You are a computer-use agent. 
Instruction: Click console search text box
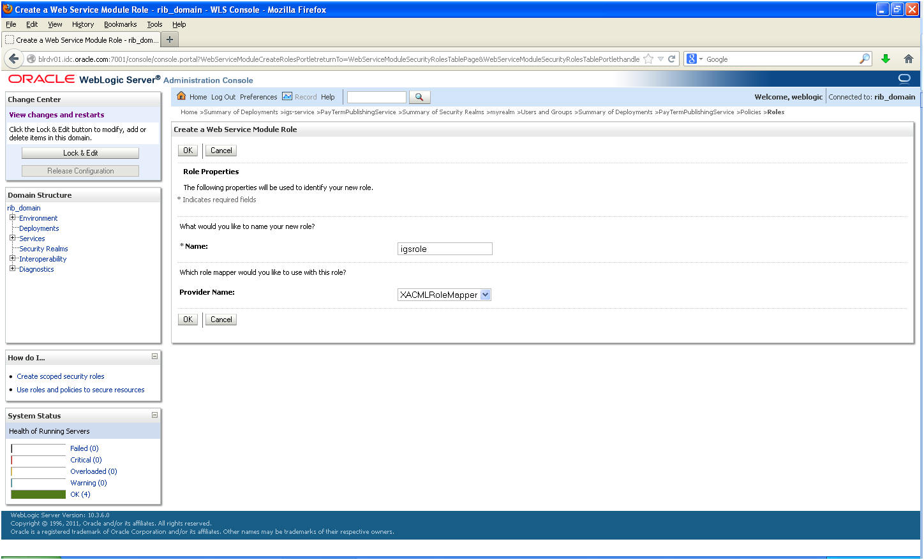pyautogui.click(x=376, y=97)
